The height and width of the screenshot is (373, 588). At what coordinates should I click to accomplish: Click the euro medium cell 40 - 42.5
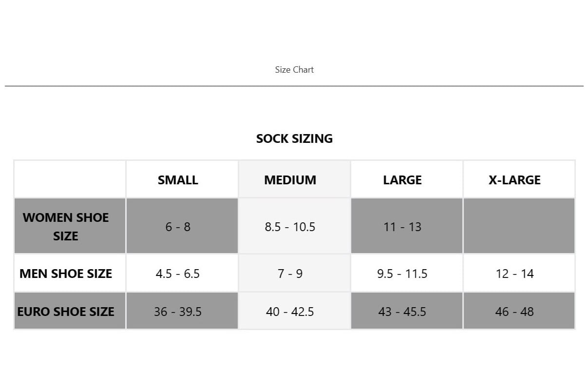290,312
